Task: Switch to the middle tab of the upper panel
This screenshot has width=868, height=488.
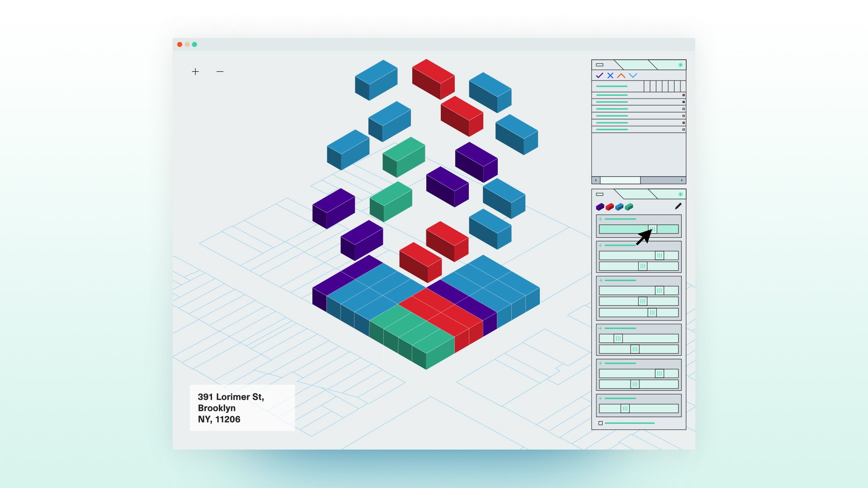Action: [635, 65]
